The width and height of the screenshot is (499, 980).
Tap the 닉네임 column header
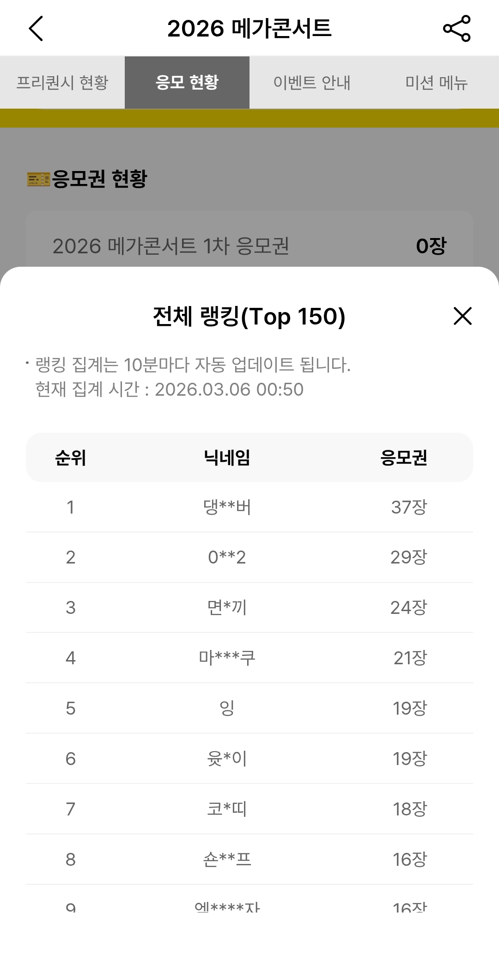pos(227,458)
